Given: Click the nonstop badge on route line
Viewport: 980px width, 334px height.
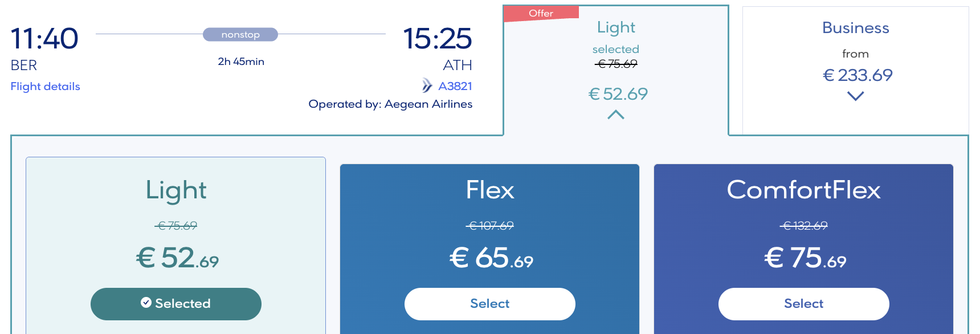Looking at the screenshot, I should (240, 35).
